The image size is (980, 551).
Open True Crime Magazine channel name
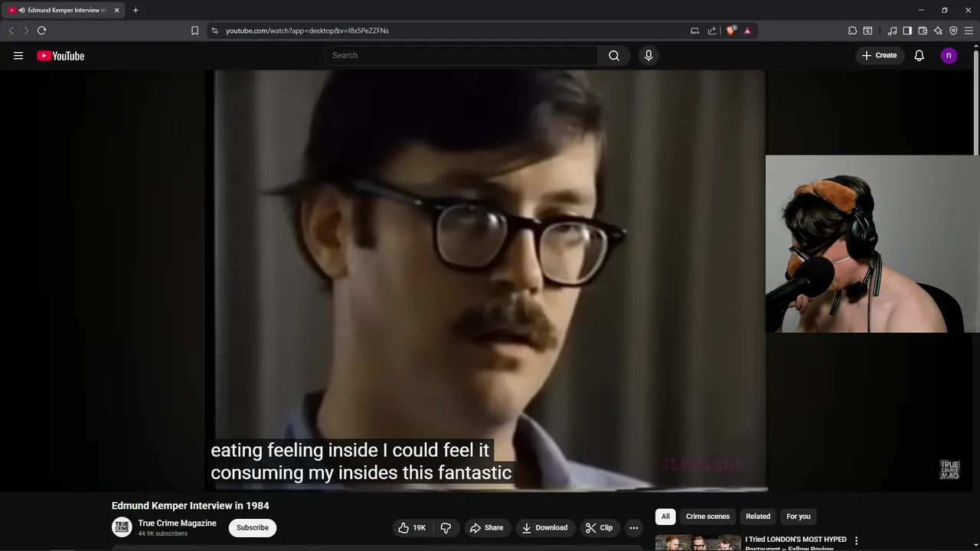coord(177,523)
